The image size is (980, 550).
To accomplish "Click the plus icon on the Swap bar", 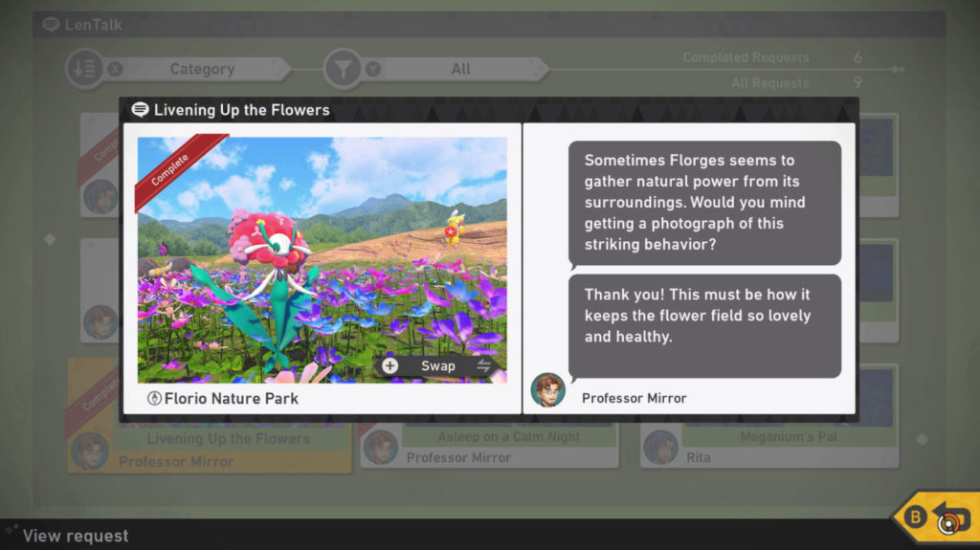I will [x=390, y=365].
